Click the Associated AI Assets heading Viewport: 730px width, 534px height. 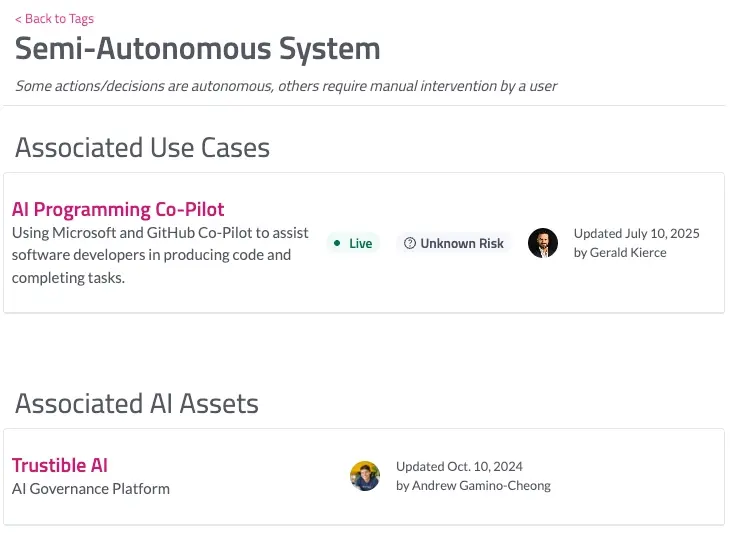click(x=137, y=403)
